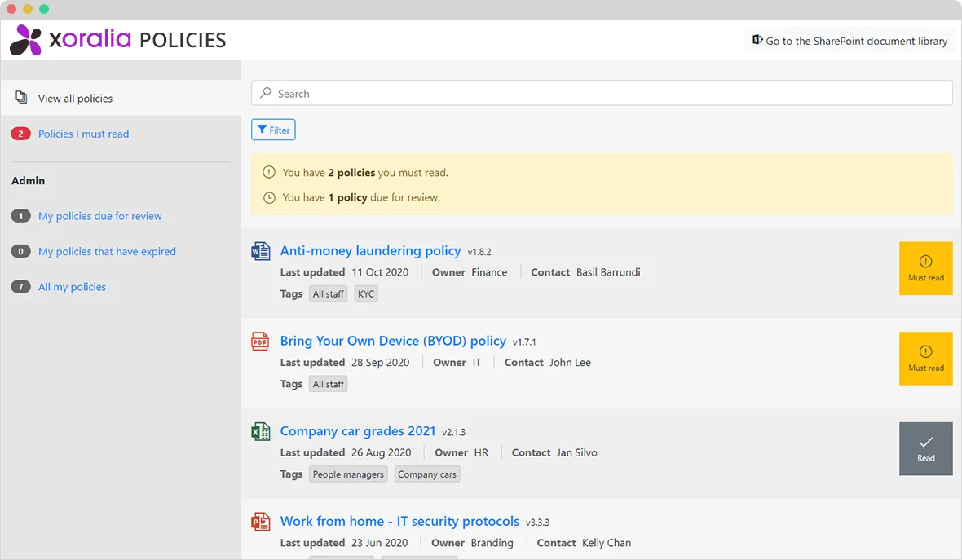Click the View all policies document icon
Viewport: 962px width, 560px height.
[x=21, y=98]
